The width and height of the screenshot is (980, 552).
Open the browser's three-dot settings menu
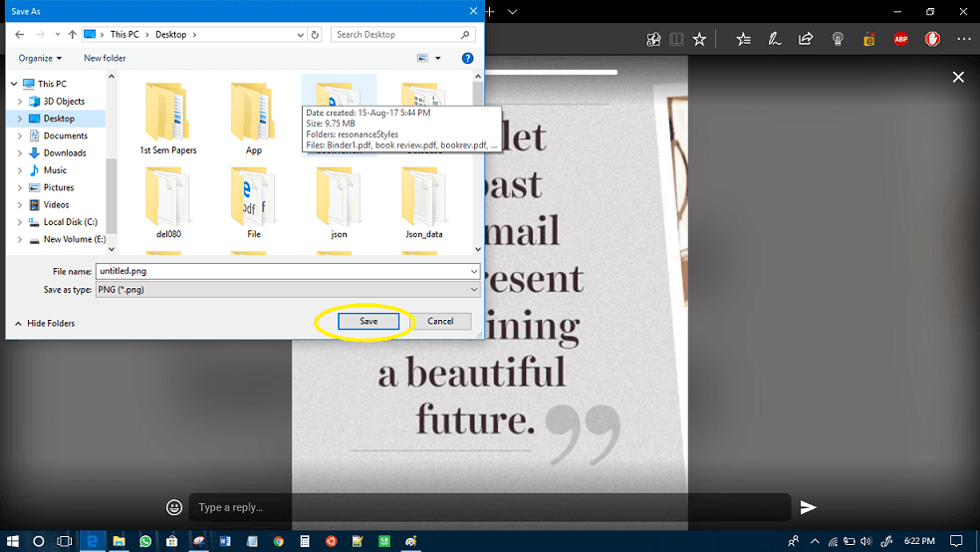click(x=963, y=39)
